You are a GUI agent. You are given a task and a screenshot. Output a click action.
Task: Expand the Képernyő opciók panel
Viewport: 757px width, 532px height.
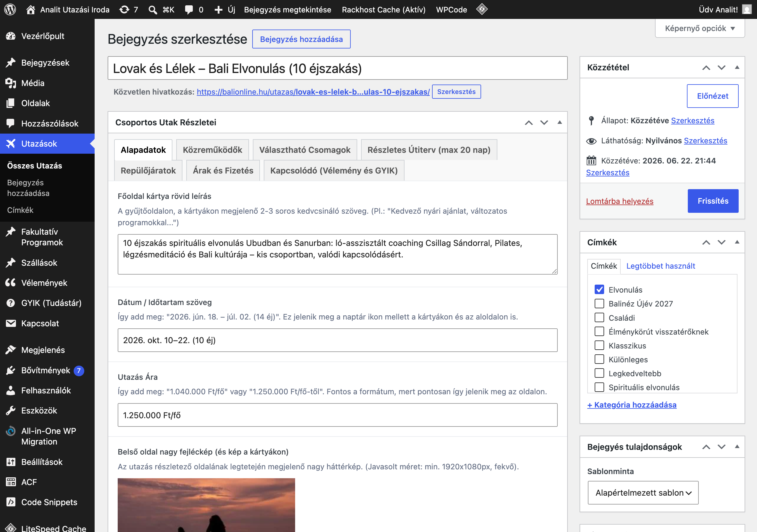tap(700, 28)
